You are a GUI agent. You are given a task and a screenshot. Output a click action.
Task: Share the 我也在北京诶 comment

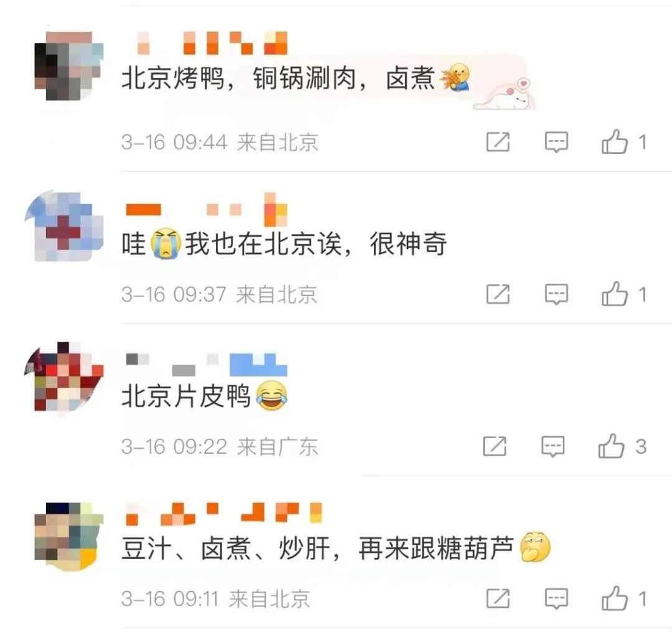[498, 294]
